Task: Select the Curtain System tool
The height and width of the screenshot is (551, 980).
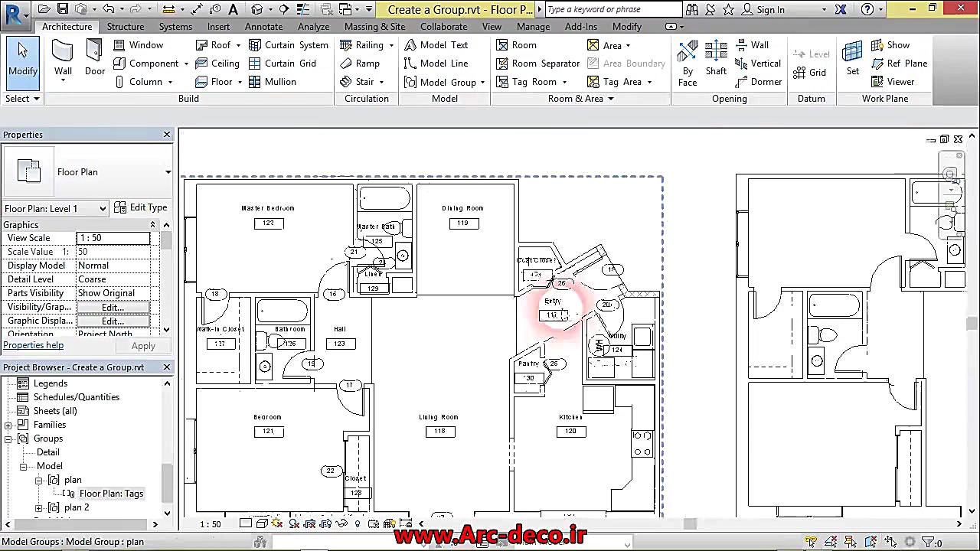Action: click(289, 45)
